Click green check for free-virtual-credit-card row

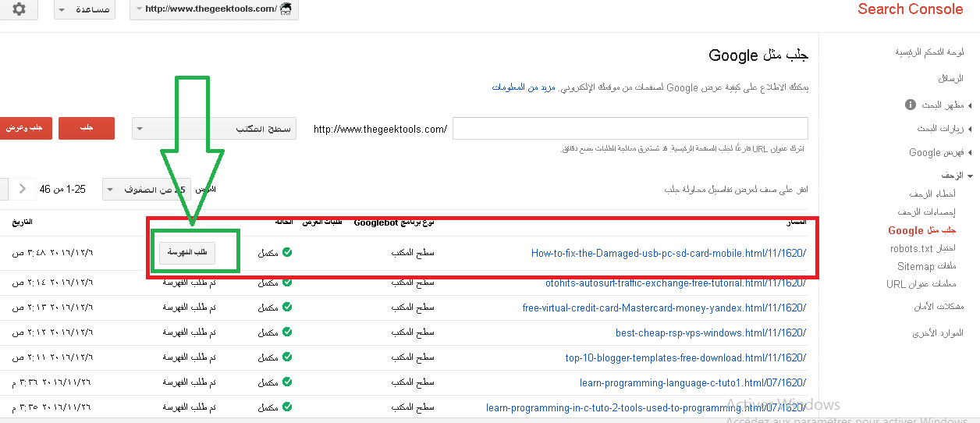287,307
